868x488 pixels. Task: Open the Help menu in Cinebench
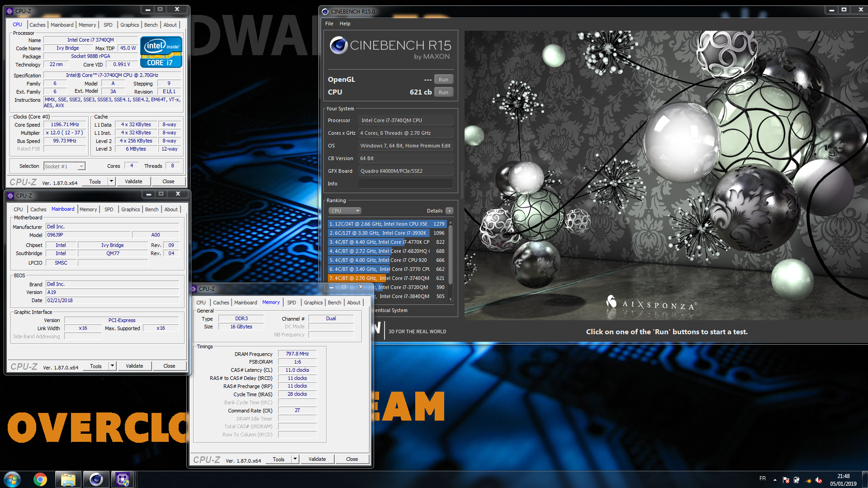coord(345,24)
